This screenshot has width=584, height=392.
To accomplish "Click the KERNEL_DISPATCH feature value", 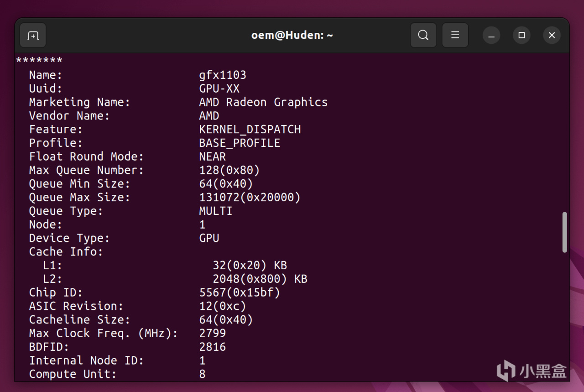I will (x=250, y=130).
